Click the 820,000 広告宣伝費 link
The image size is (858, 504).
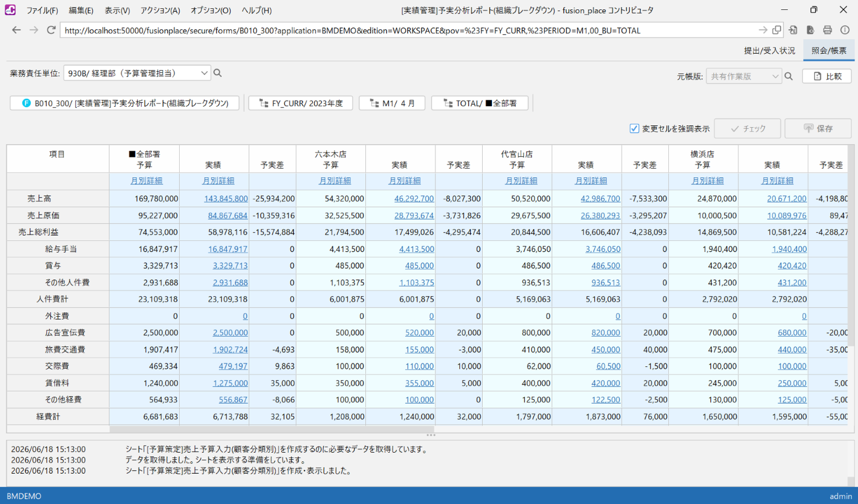click(605, 332)
